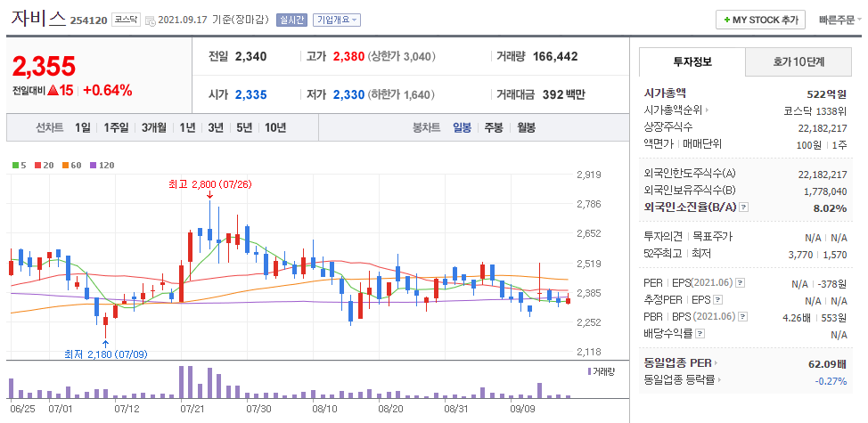Image resolution: width=868 pixels, height=423 pixels.
Task: Switch to the 투자정보 tab
Action: (x=692, y=62)
